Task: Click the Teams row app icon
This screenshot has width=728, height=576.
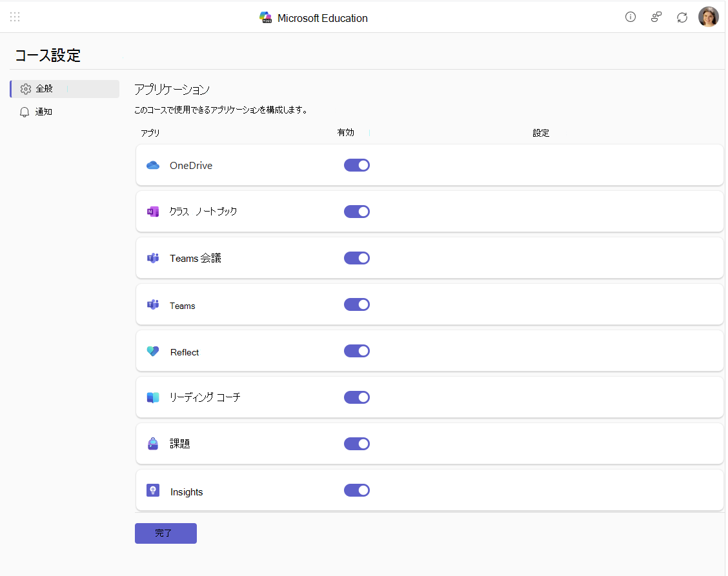Action: point(153,304)
